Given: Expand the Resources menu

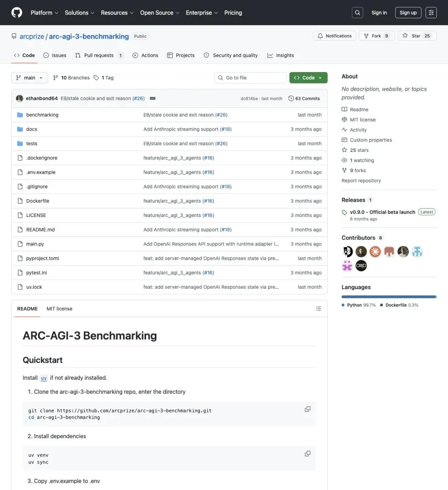Looking at the screenshot, I should pos(117,12).
